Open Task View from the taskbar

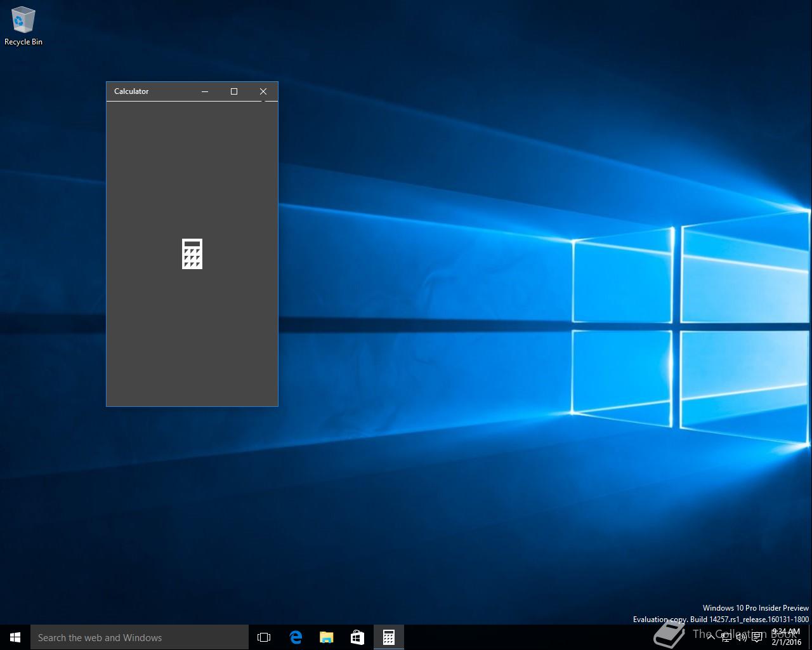tap(264, 637)
